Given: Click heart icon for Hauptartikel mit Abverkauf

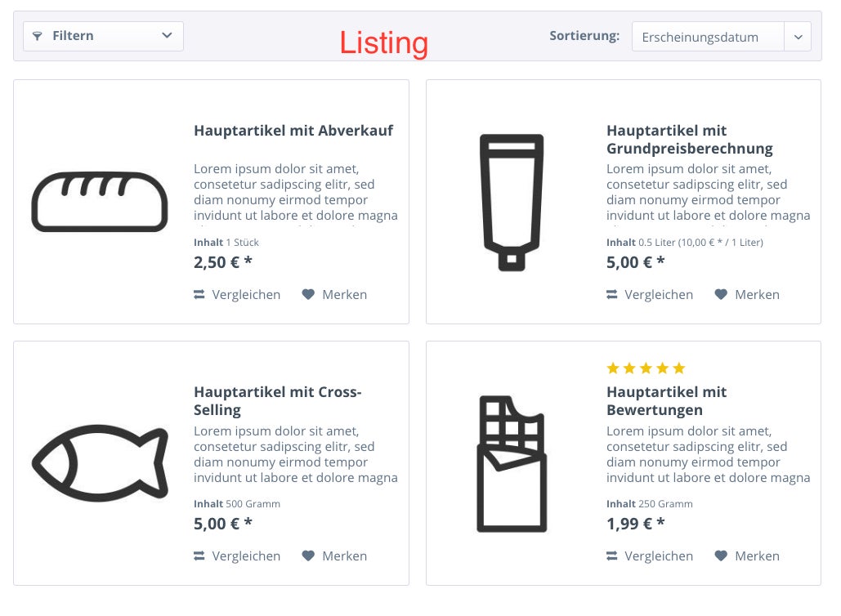Looking at the screenshot, I should tap(308, 294).
